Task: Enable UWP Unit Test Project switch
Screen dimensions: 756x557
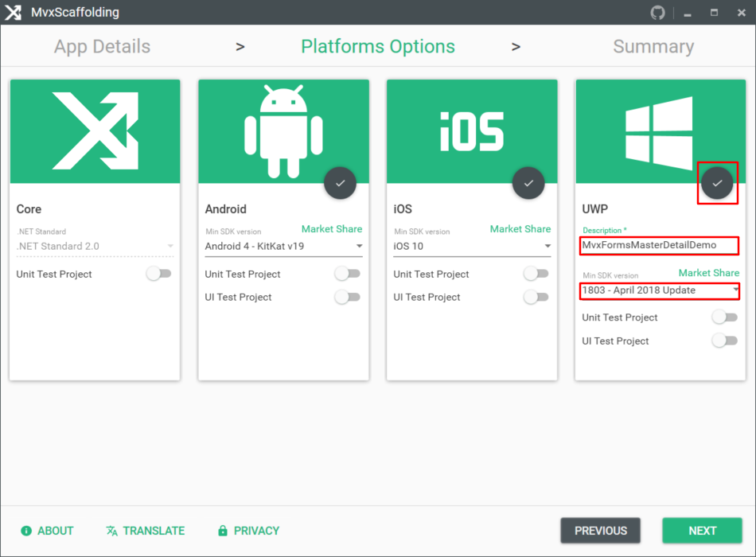Action: pos(725,317)
